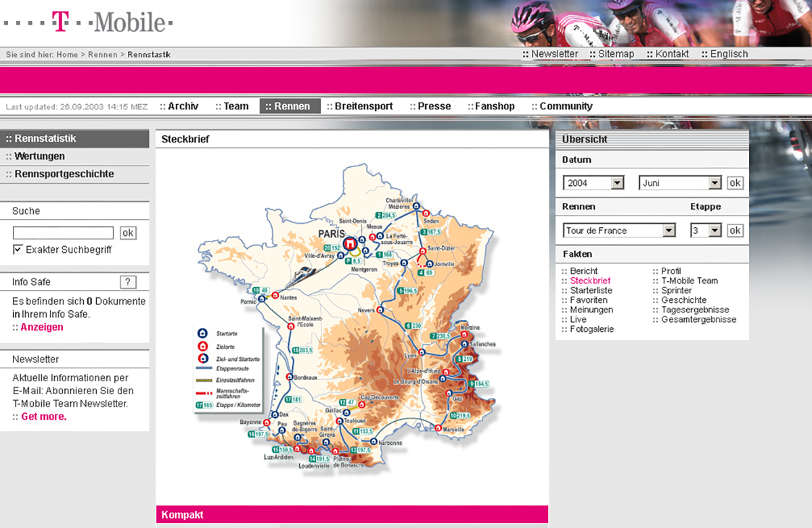Open Wertungen in the left sidebar

tap(39, 156)
